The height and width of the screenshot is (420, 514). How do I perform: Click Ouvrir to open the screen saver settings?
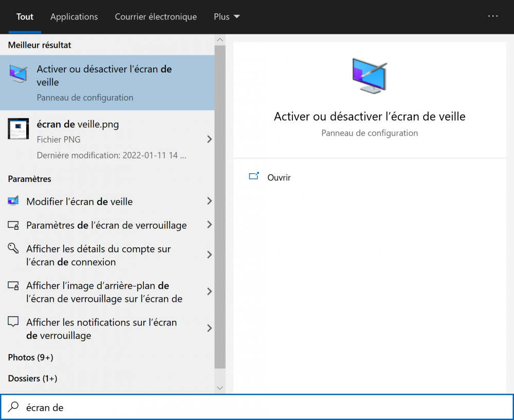pos(279,178)
